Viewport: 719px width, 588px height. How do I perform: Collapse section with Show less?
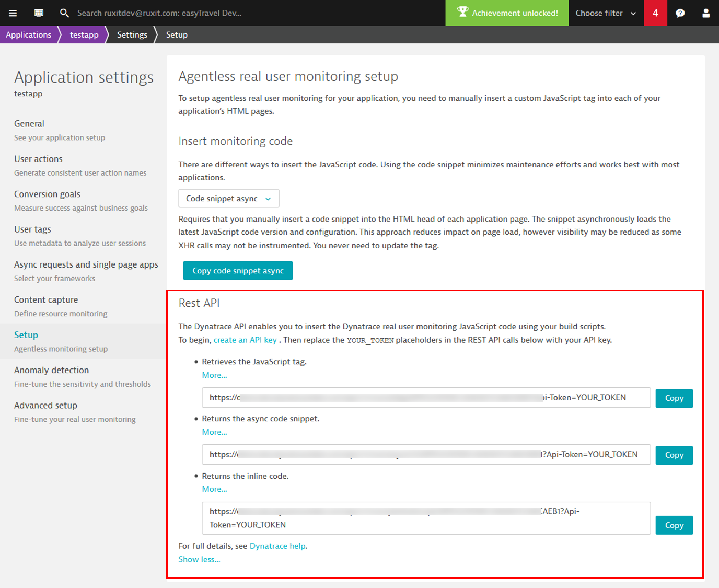(x=199, y=559)
